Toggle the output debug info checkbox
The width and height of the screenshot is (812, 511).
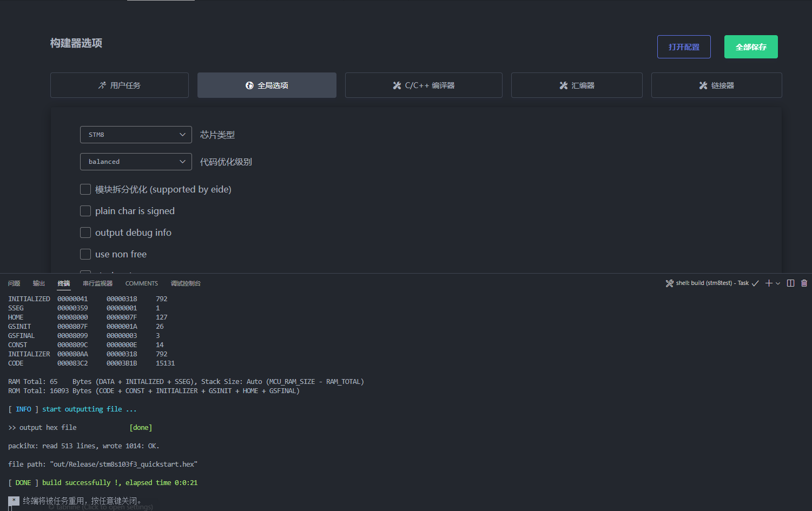[x=85, y=233]
